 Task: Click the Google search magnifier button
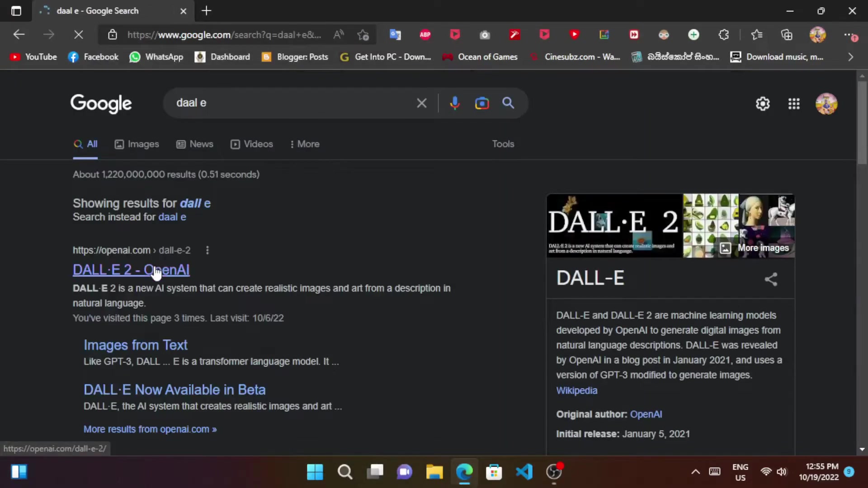pos(508,103)
